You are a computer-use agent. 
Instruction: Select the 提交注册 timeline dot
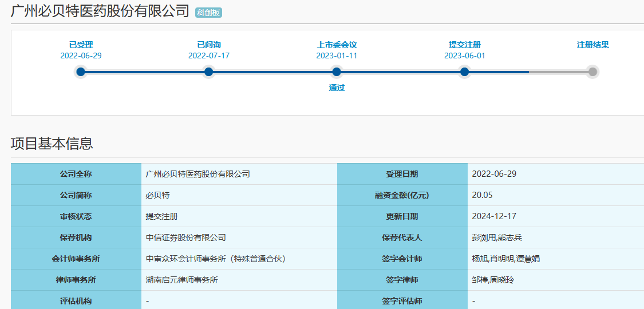click(x=464, y=72)
